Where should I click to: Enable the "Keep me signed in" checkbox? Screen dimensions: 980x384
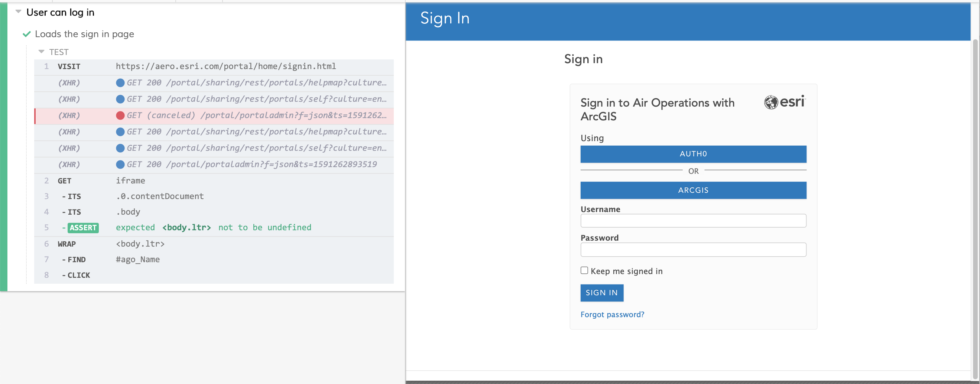[x=584, y=270]
